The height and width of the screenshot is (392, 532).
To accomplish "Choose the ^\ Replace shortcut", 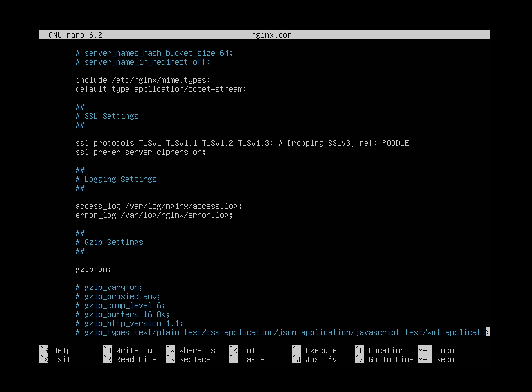I will coord(188,359).
